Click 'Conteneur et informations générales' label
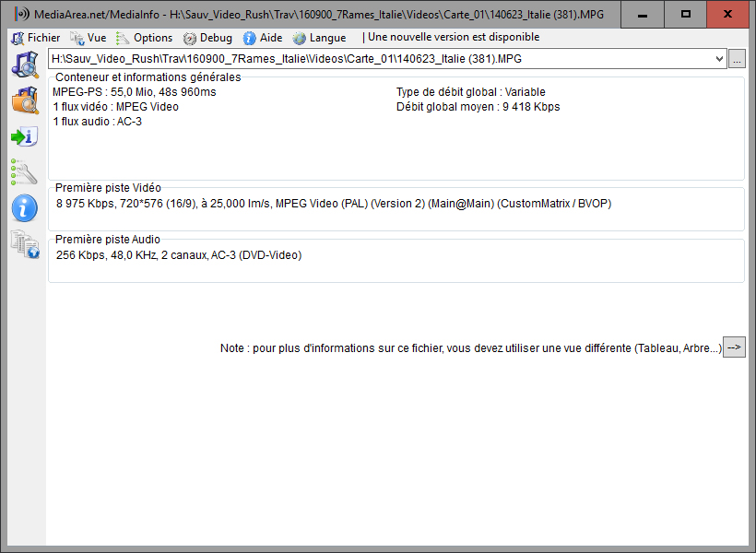 148,77
